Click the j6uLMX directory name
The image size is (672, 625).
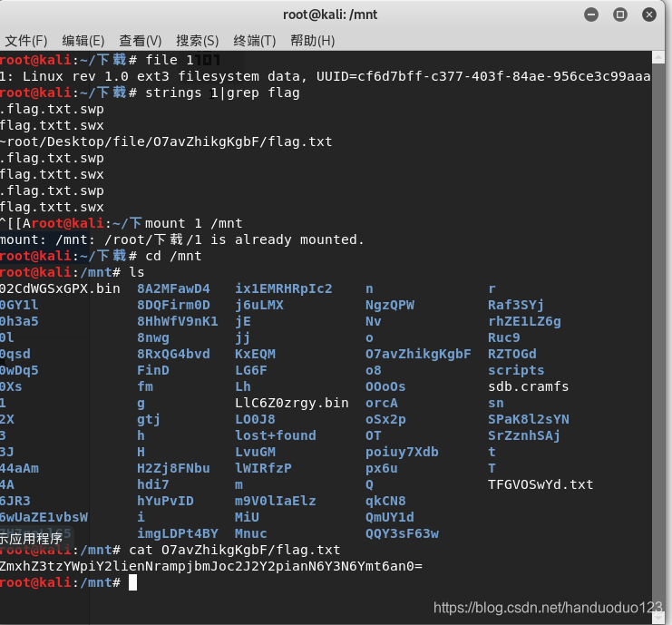(x=259, y=305)
